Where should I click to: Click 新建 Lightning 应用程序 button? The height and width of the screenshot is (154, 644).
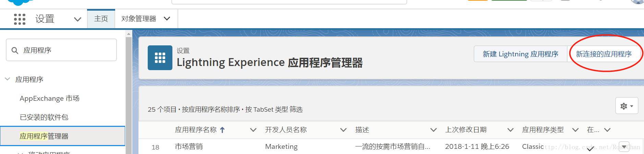tap(520, 54)
